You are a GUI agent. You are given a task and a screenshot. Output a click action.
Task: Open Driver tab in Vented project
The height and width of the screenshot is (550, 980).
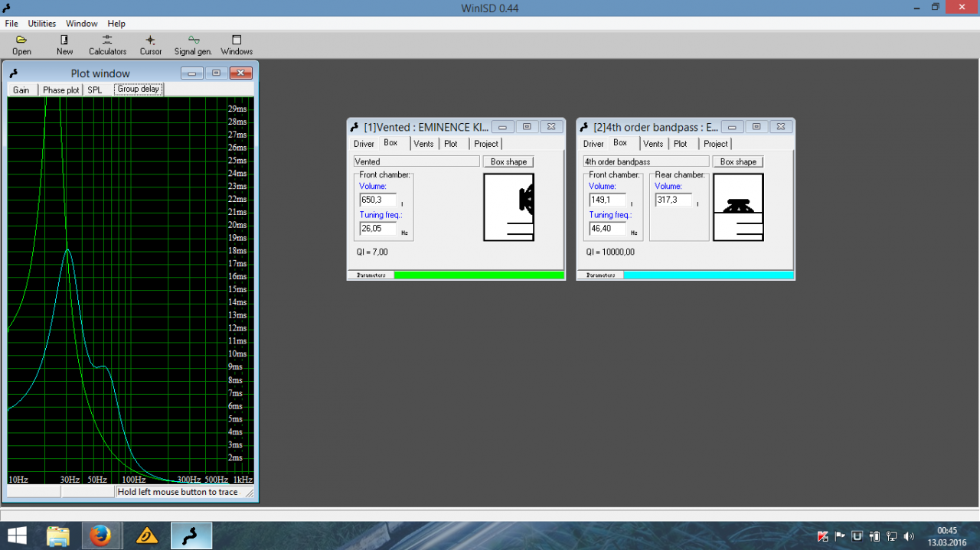point(364,144)
